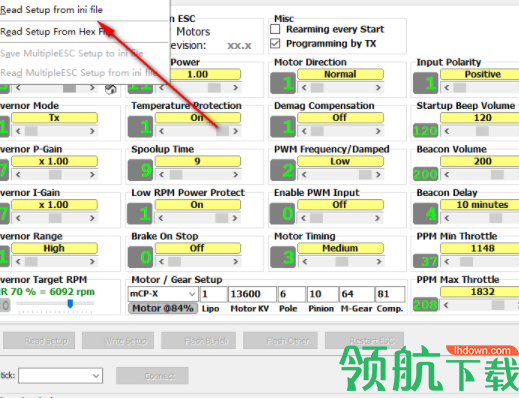Click the Beacon Delay 10 minutes label
This screenshot has width=519, height=398.
coord(480,205)
